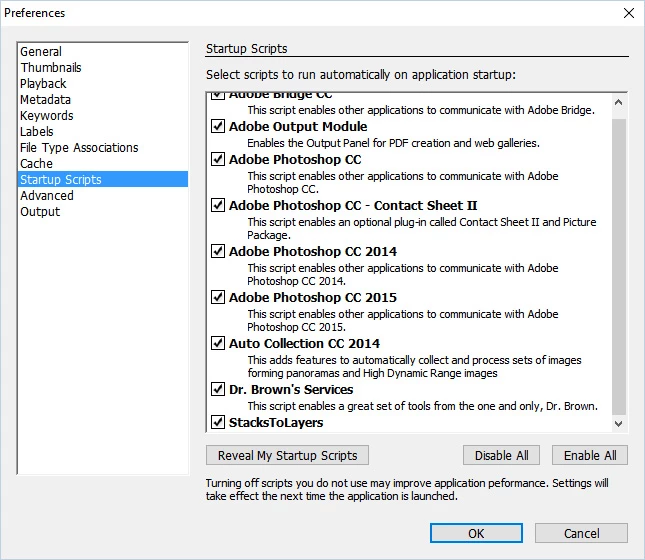Select the highlighted Startup Scripts category
The width and height of the screenshot is (645, 560).
[x=103, y=179]
